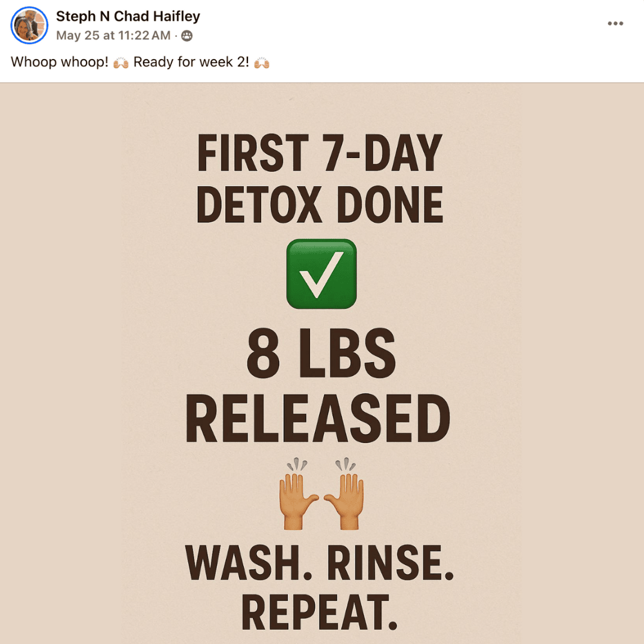This screenshot has width=644, height=644.
Task: Click the "DETOX DONE" line in image
Action: [320, 204]
